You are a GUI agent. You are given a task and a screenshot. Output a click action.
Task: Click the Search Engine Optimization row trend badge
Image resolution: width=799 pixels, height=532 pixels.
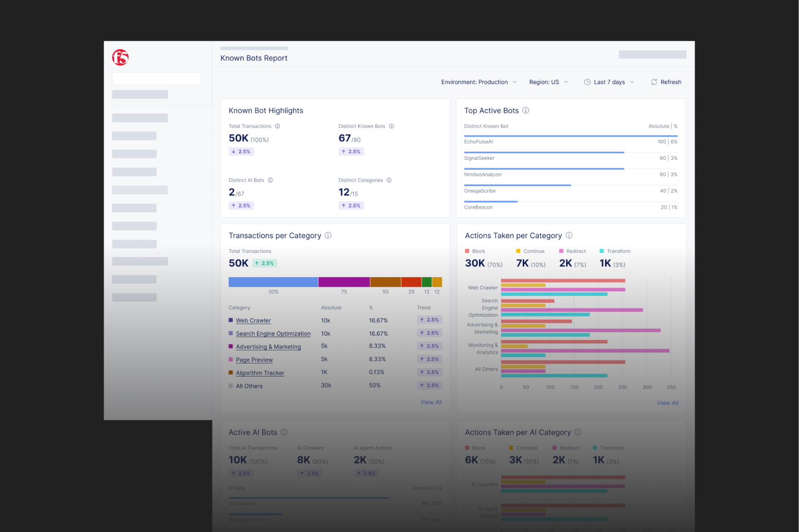430,333
